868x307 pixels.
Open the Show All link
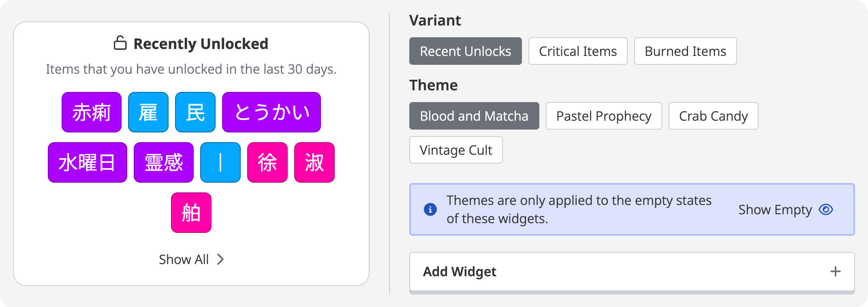(184, 259)
